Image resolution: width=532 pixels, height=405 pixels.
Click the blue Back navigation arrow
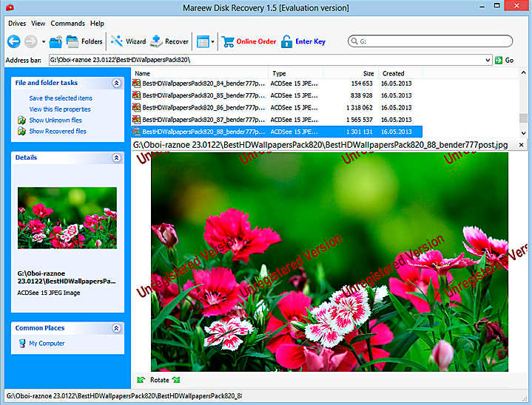(x=13, y=41)
